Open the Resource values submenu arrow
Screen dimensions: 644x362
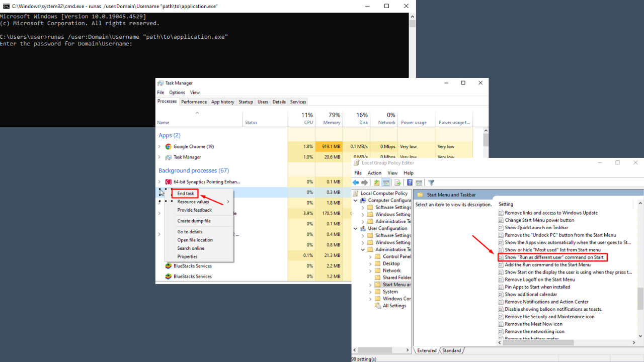pyautogui.click(x=228, y=202)
